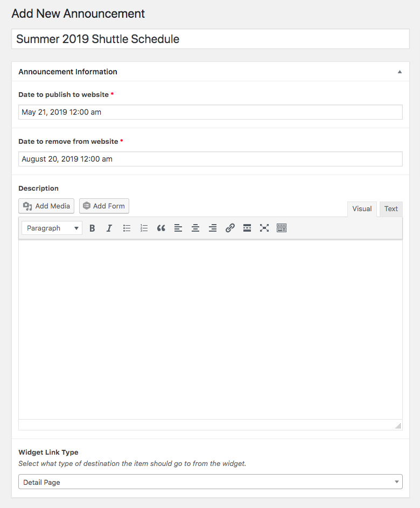Open the Widget Link Type dropdown

[x=211, y=482]
